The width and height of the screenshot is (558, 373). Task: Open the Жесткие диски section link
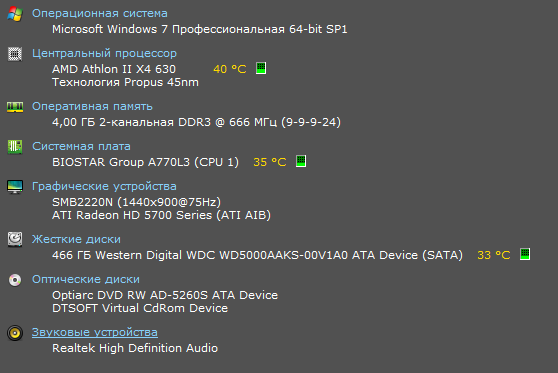click(x=76, y=239)
